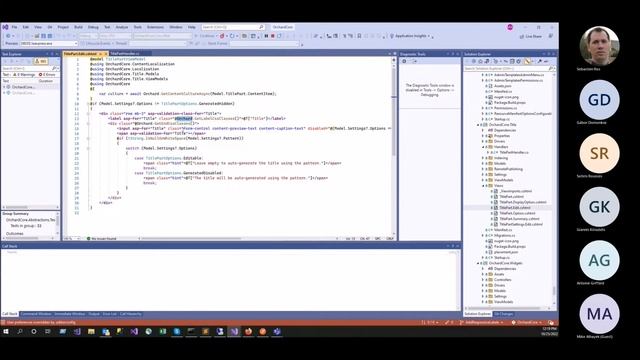Click the search magnifier icon
Image resolution: width=640 pixels, height=360 pixels.
pos(261,27)
